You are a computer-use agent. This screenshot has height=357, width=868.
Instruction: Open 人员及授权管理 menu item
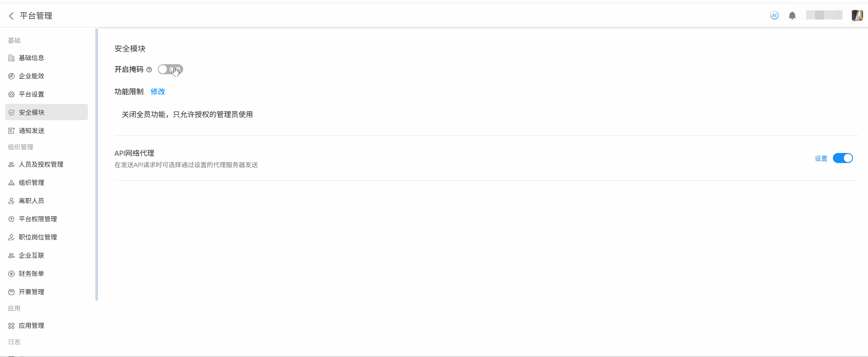pyautogui.click(x=41, y=164)
